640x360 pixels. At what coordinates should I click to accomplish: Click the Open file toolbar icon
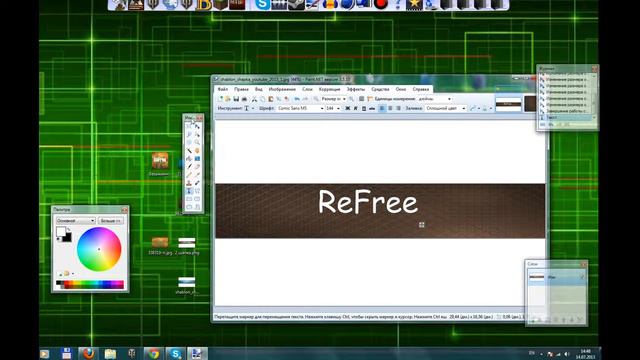pyautogui.click(x=228, y=99)
